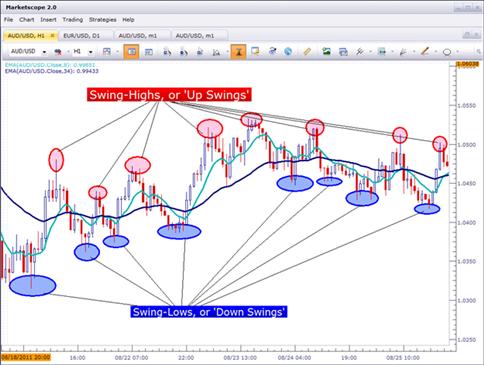
Task: Close the AUD/USD, H1 tab
Action: (x=52, y=35)
